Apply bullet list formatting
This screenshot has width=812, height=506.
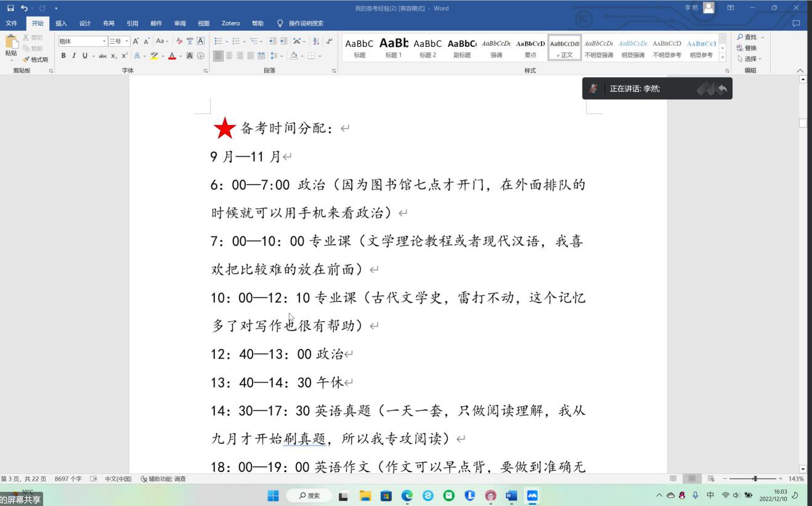pyautogui.click(x=217, y=41)
